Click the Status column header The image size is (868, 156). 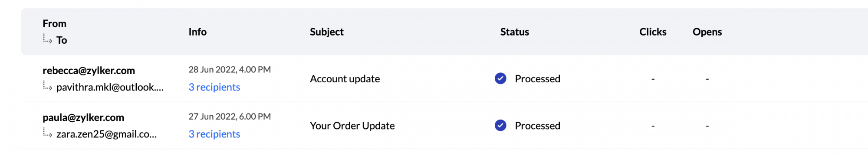click(515, 32)
